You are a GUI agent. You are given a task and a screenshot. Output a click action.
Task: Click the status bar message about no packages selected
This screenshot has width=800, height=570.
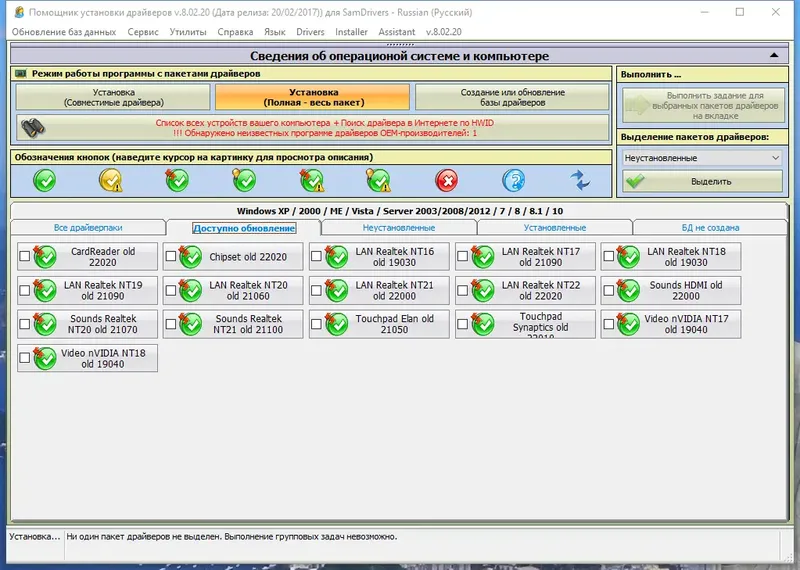tap(232, 536)
